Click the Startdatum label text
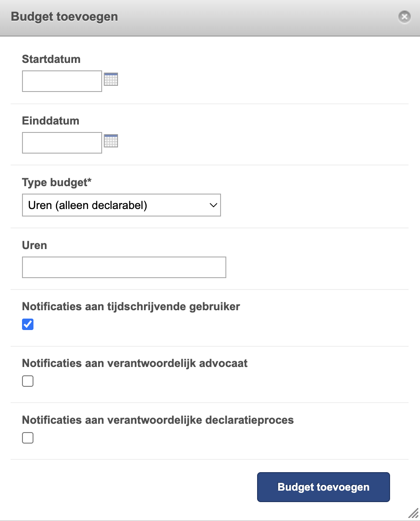This screenshot has width=420, height=521. click(51, 59)
